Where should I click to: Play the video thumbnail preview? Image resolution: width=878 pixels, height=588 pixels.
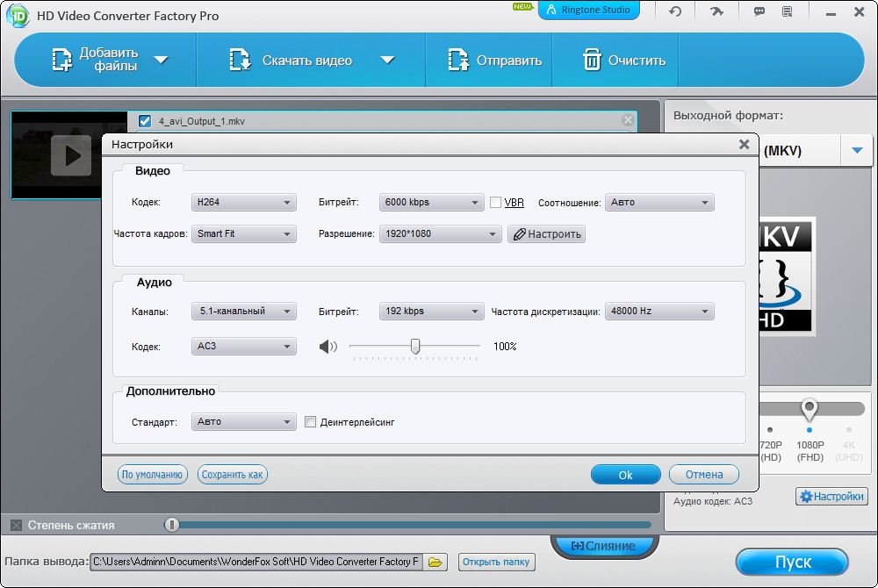70,155
